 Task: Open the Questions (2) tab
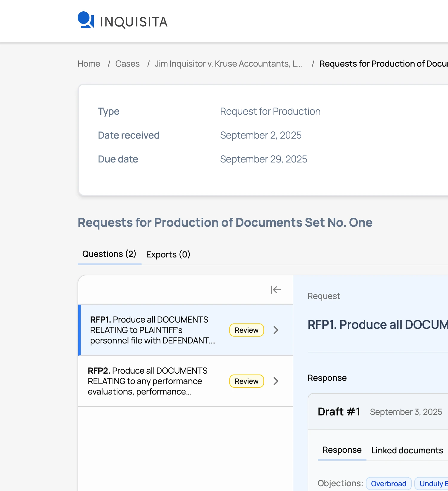pos(109,254)
